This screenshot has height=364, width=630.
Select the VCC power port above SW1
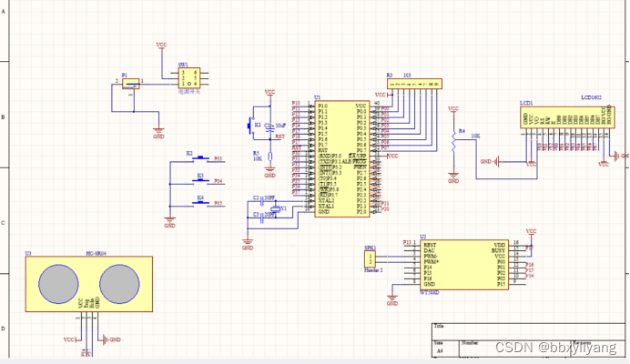(x=161, y=46)
